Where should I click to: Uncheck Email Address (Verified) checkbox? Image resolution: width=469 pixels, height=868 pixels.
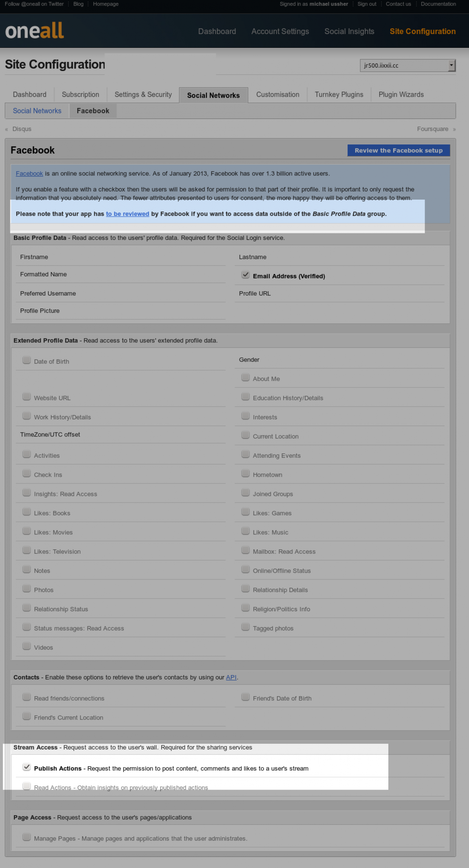(245, 275)
